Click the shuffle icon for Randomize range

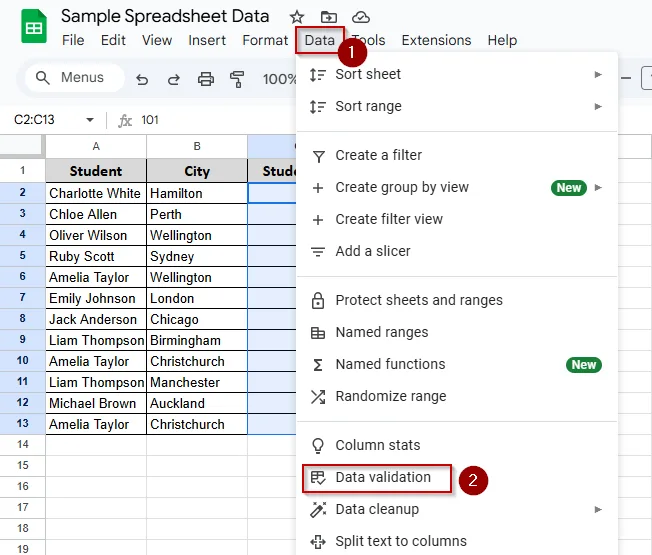click(318, 397)
